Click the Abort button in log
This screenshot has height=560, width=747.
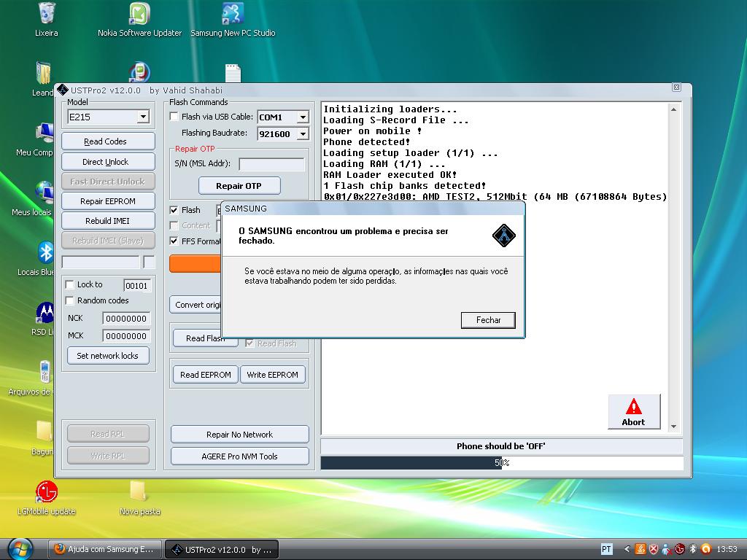coord(634,412)
